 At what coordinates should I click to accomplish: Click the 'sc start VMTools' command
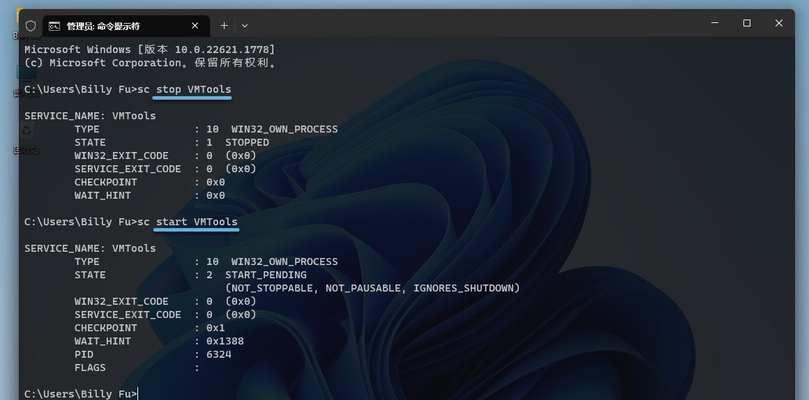pos(189,222)
